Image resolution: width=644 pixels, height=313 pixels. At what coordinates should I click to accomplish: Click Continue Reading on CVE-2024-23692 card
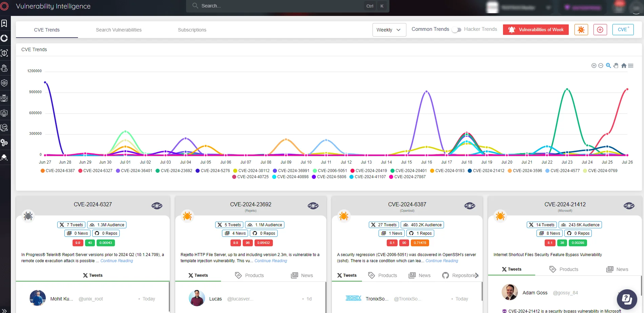pos(271,261)
